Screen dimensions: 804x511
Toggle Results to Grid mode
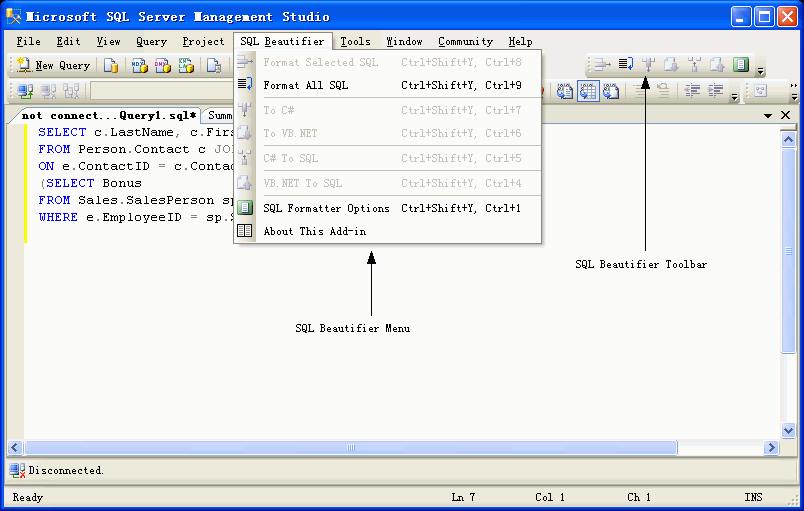tap(588, 91)
